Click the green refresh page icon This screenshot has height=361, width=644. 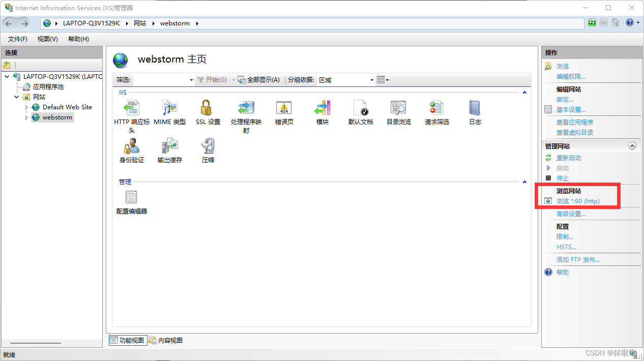point(592,23)
